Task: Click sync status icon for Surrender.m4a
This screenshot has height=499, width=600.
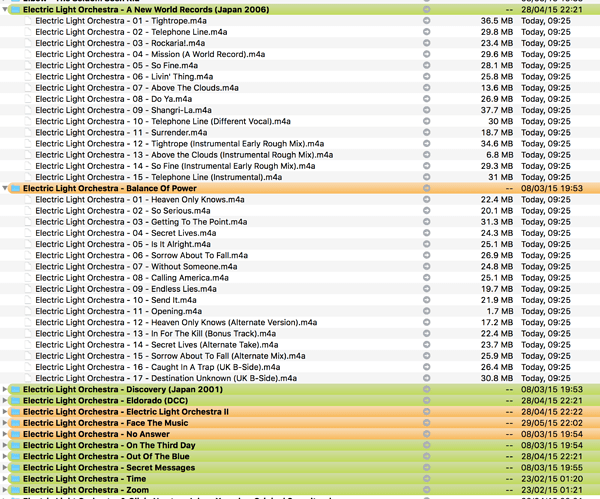Action: coord(427,132)
